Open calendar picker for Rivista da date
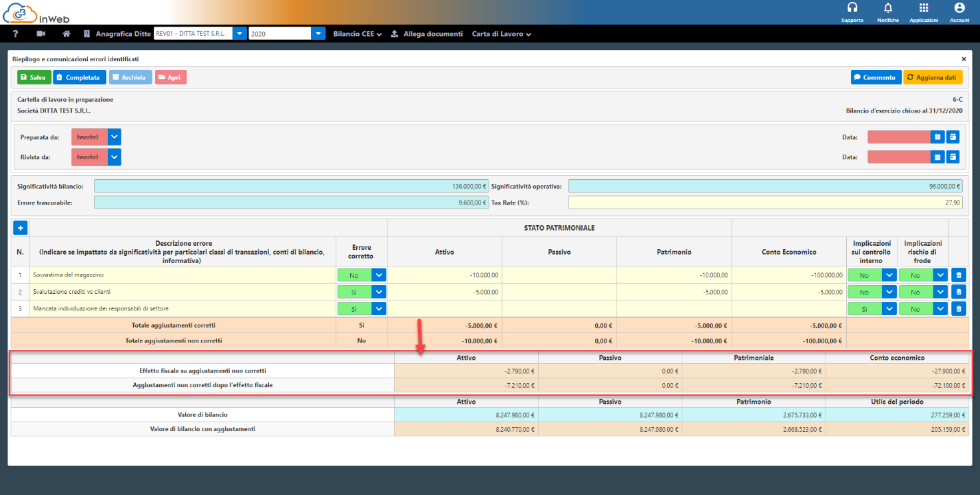Viewport: 980px width, 495px height. click(937, 157)
